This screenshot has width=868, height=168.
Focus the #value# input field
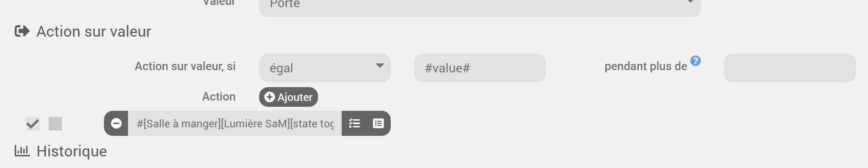[480, 68]
